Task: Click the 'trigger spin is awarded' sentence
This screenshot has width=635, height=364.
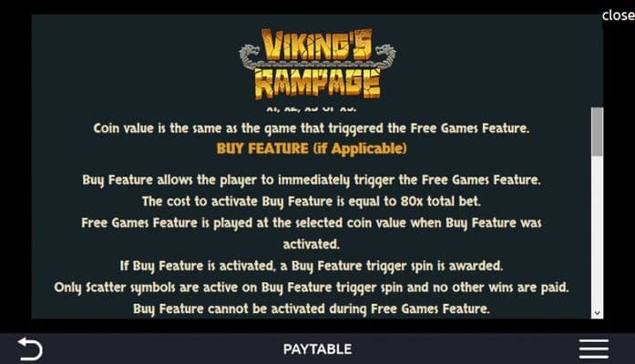Action: [311, 266]
